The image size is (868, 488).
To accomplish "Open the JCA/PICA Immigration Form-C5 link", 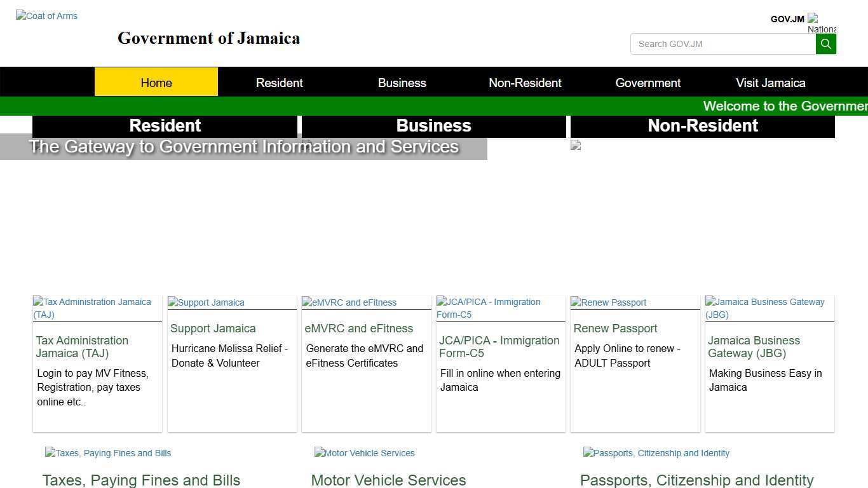I will (x=499, y=347).
